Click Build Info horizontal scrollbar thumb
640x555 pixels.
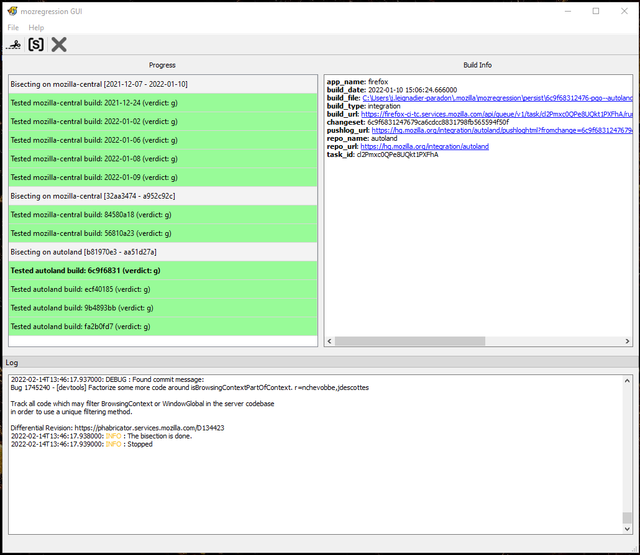click(x=410, y=341)
